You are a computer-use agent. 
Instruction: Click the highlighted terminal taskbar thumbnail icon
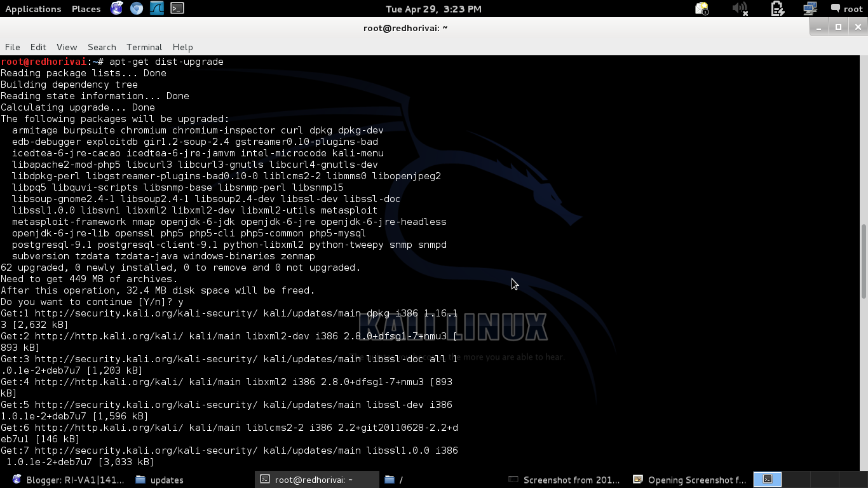[767, 480]
